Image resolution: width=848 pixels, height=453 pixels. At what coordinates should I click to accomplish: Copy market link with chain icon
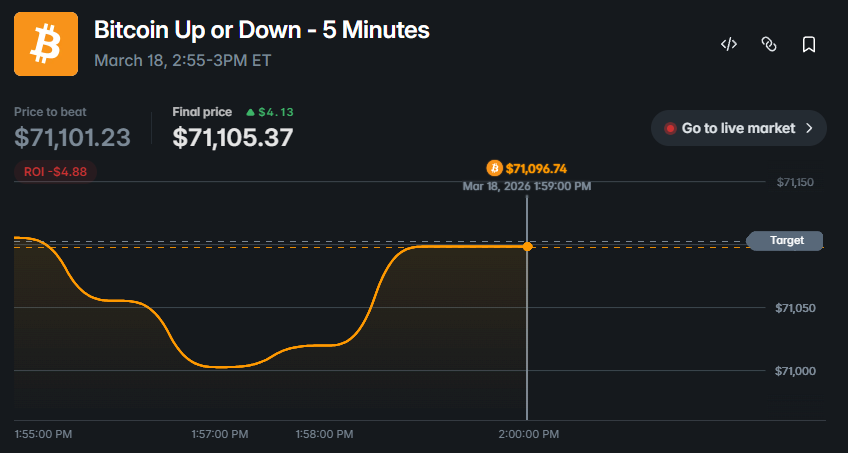tap(769, 44)
